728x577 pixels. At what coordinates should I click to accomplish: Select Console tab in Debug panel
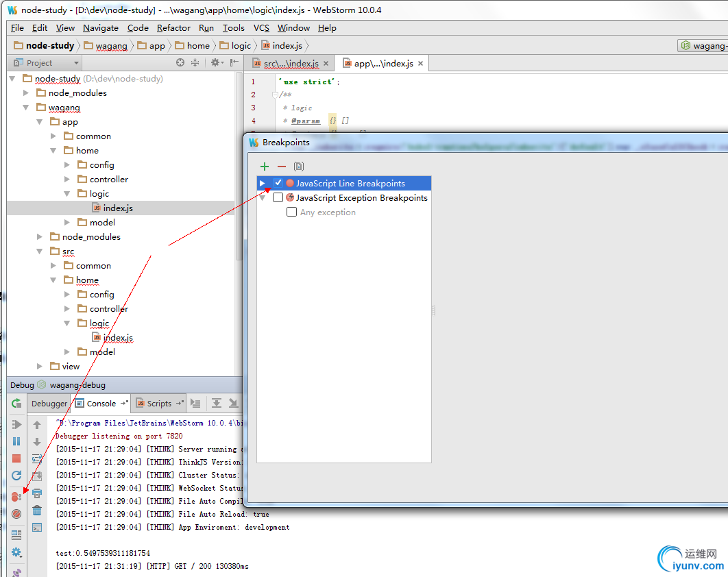click(101, 404)
